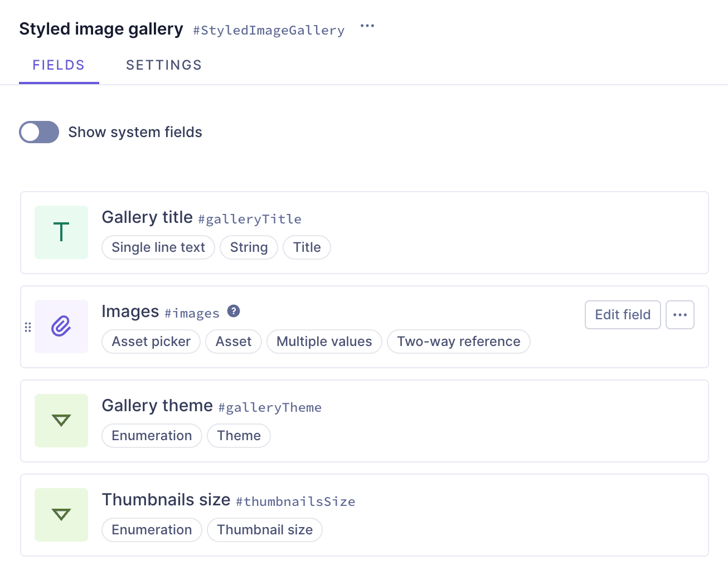
Task: Click the Thumbnails size enumeration icon
Action: click(61, 515)
